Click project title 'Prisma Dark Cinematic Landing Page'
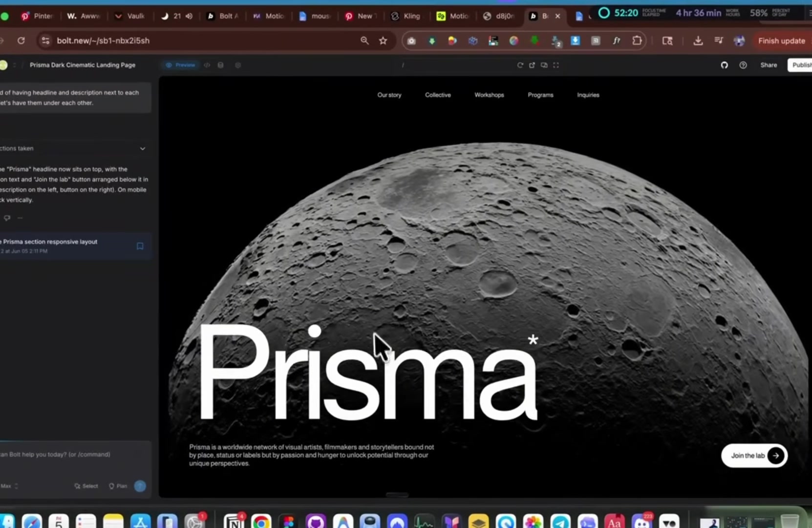This screenshot has width=812, height=528. [x=83, y=65]
